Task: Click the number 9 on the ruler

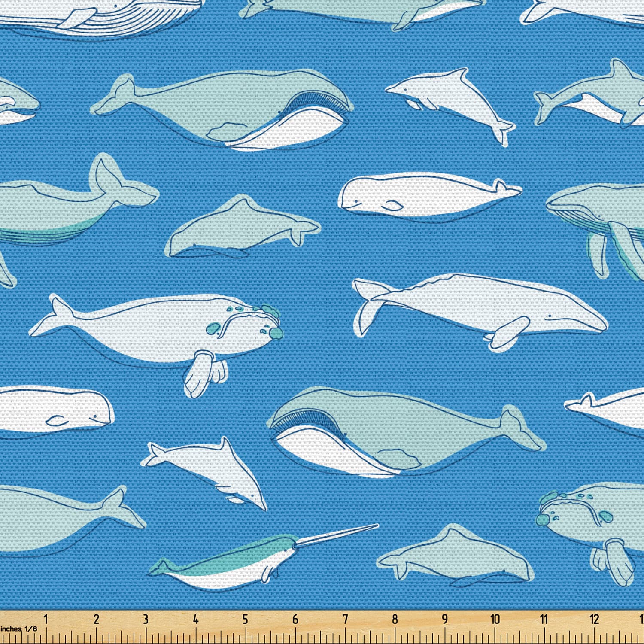Action: [445, 619]
